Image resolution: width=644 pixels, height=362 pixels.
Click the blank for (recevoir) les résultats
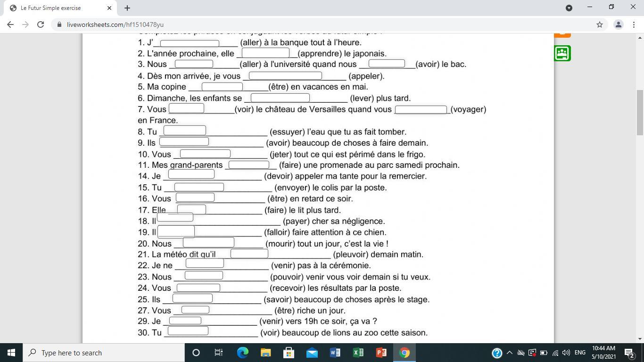[x=198, y=288]
